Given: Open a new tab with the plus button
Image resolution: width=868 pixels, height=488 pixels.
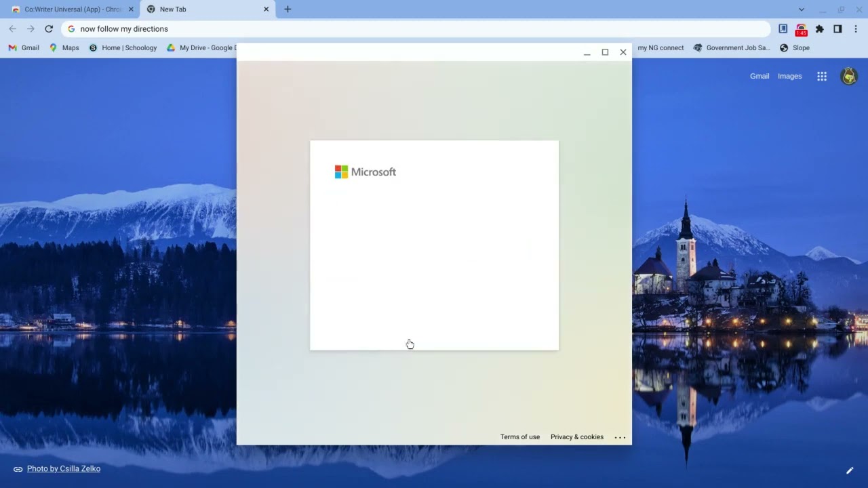Looking at the screenshot, I should [x=288, y=9].
